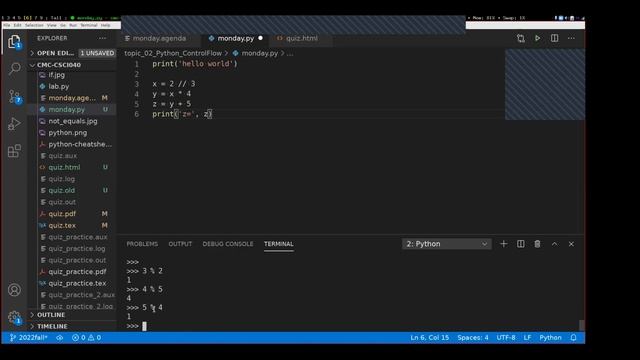Open the editor more actions ellipsis
Screen dimensions: 640x360
tap(571, 38)
